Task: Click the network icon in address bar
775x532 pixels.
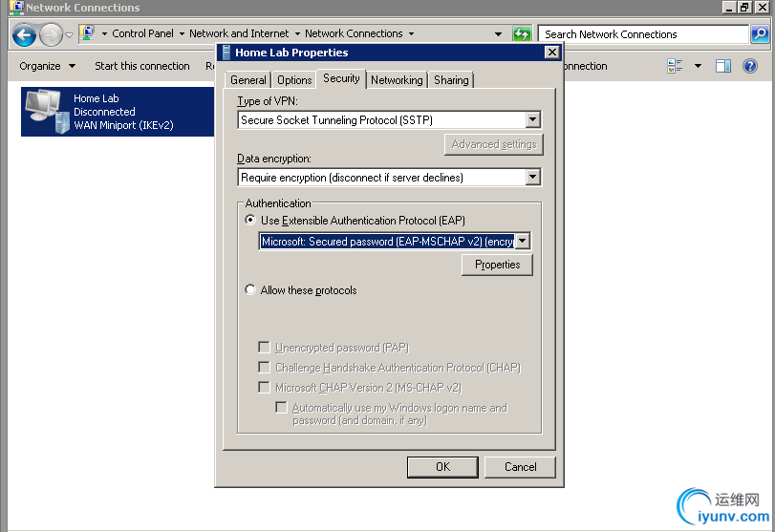Action: click(x=88, y=33)
